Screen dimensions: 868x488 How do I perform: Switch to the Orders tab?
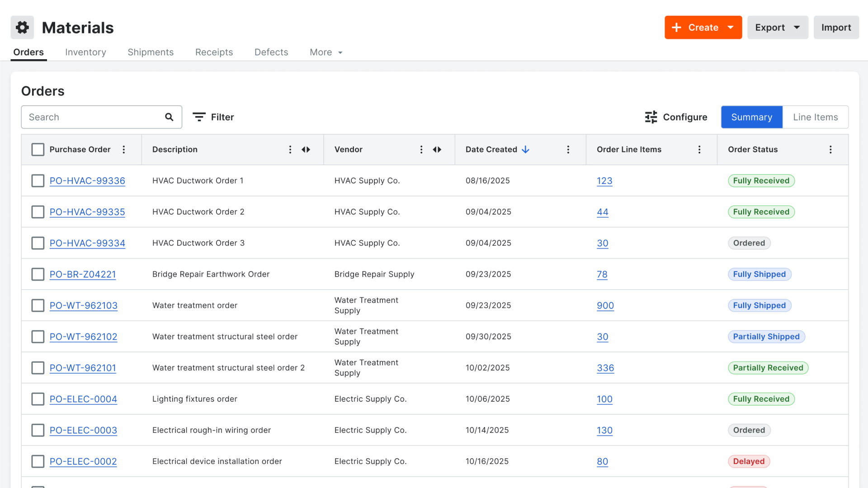click(x=28, y=52)
